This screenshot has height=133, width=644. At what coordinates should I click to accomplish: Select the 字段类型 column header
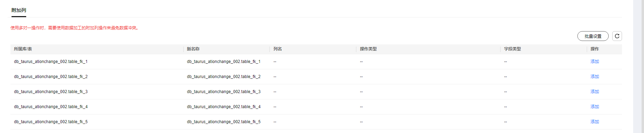tap(512, 49)
